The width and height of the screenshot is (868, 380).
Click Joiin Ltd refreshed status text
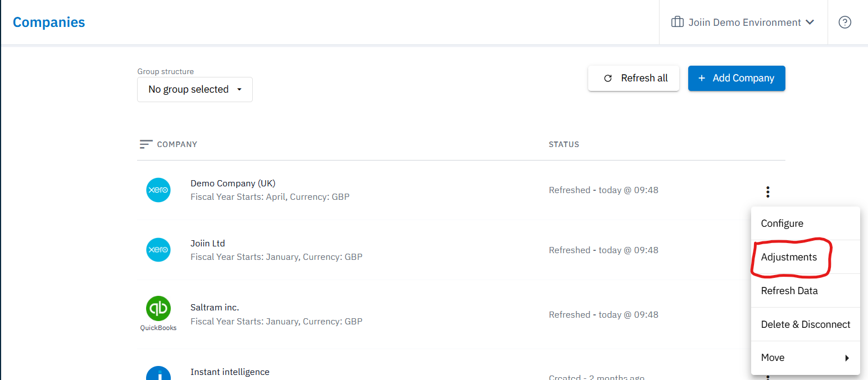click(603, 250)
